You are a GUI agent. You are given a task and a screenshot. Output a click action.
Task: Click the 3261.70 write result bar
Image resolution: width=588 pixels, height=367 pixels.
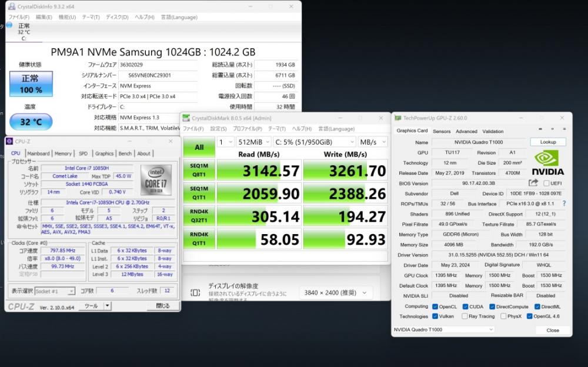(x=345, y=171)
